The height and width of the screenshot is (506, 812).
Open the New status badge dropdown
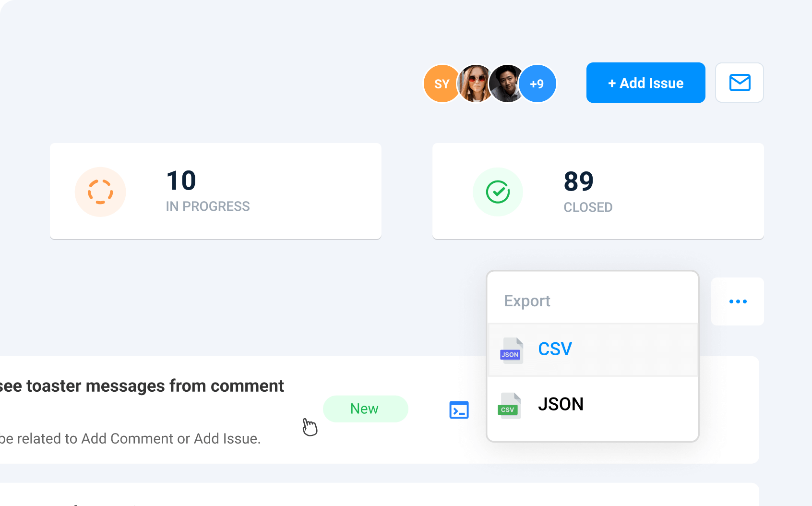(x=365, y=409)
